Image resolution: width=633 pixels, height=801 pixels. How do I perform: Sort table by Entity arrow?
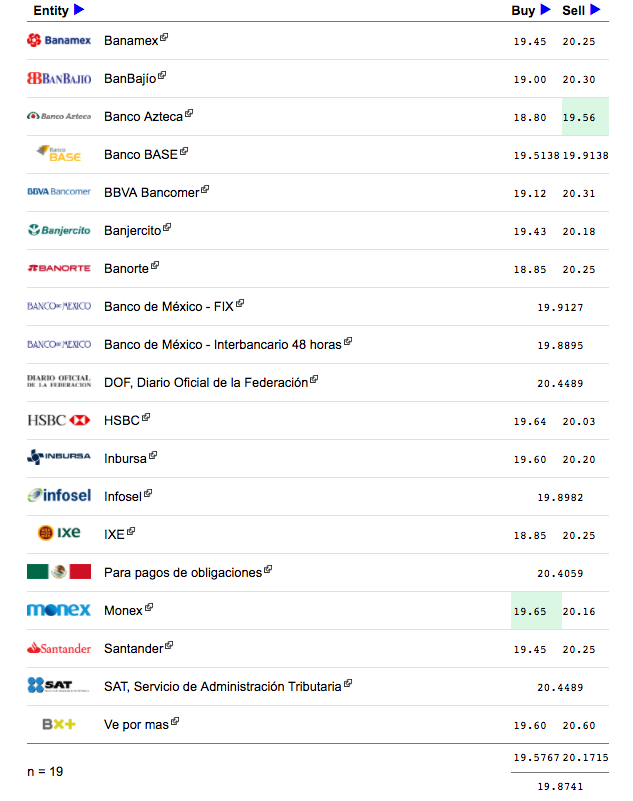79,10
